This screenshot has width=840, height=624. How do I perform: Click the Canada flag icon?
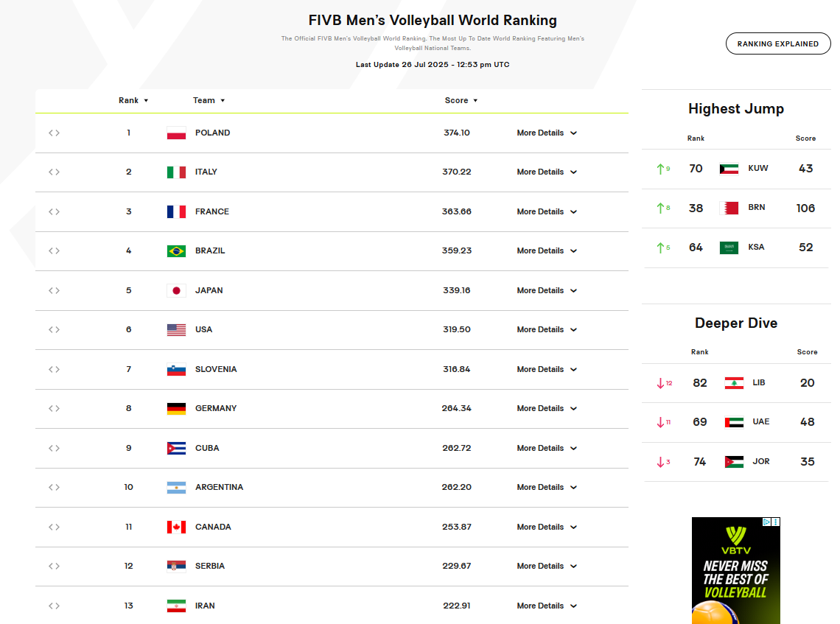[176, 527]
